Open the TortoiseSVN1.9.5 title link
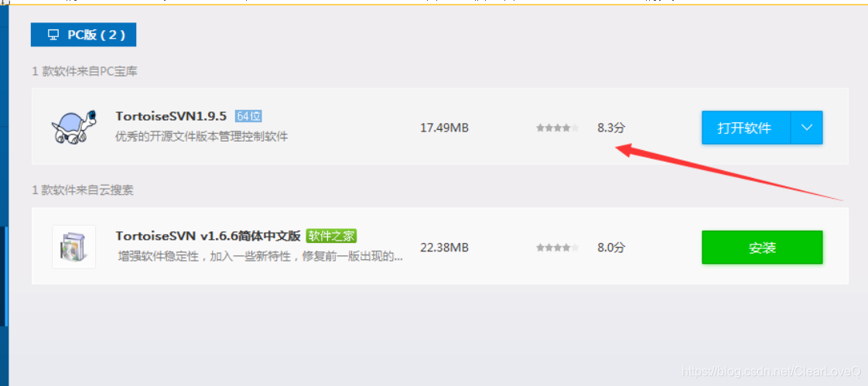Screen dimensions: 868x386 (x=171, y=116)
